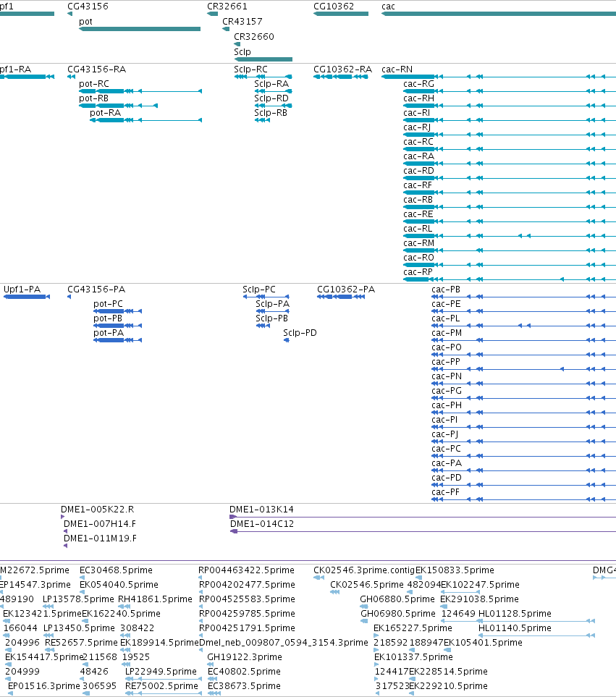The width and height of the screenshot is (616, 697).
Task: Select the cac-PF protein
Action: 523,499
